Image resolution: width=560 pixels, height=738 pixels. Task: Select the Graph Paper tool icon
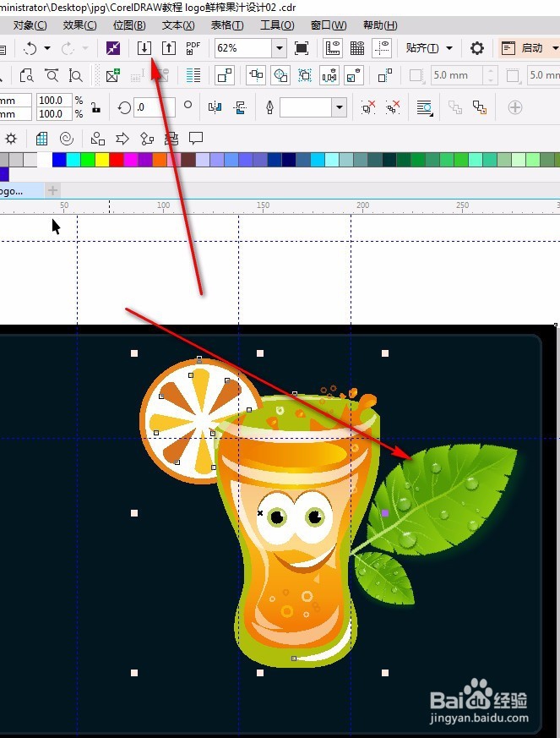pos(42,139)
